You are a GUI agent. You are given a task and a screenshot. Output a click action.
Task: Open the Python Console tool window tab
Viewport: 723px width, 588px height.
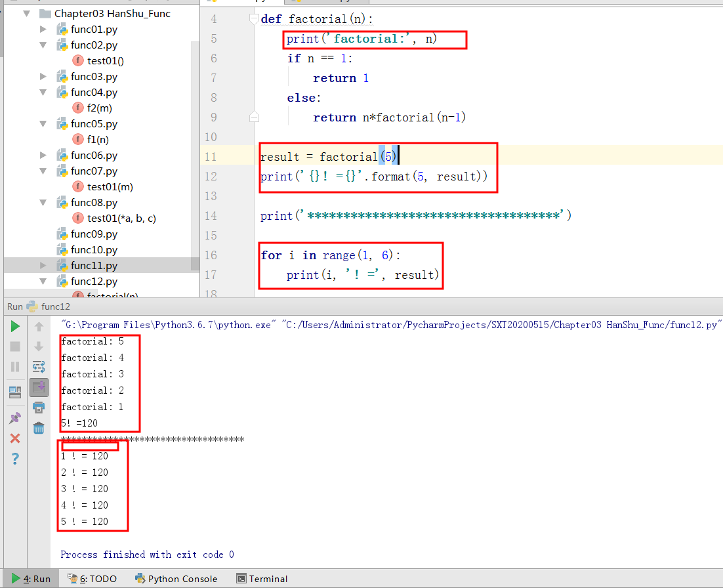click(176, 579)
